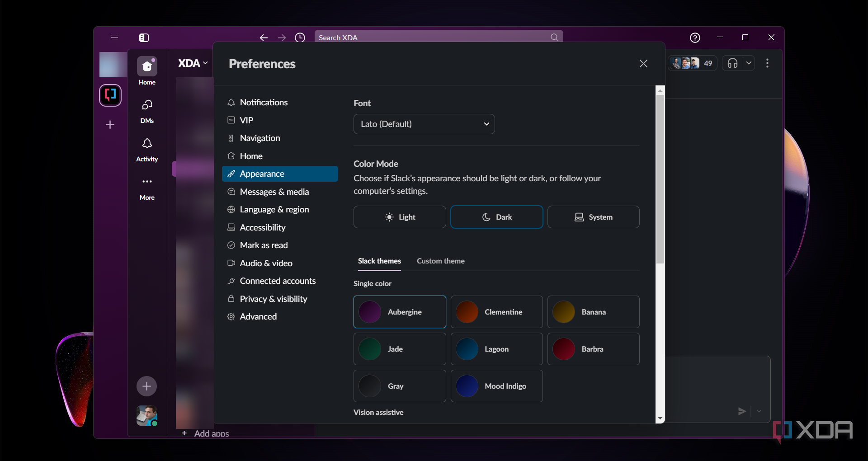Open Notifications preferences
The image size is (868, 461).
(x=280, y=102)
